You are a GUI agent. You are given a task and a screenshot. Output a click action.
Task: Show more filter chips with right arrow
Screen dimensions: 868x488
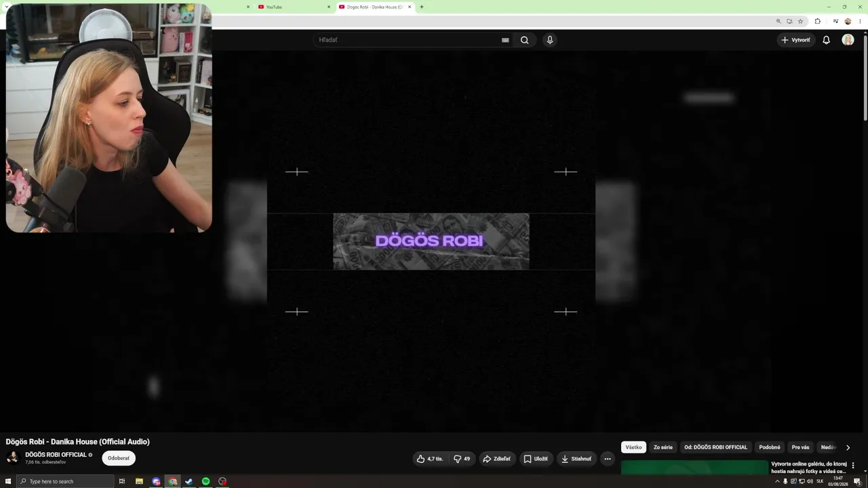point(848,447)
